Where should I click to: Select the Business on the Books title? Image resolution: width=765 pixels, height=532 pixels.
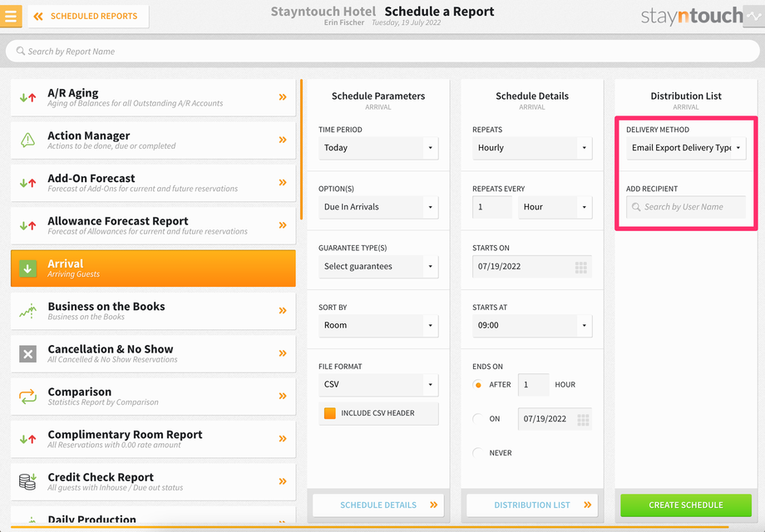click(x=106, y=306)
